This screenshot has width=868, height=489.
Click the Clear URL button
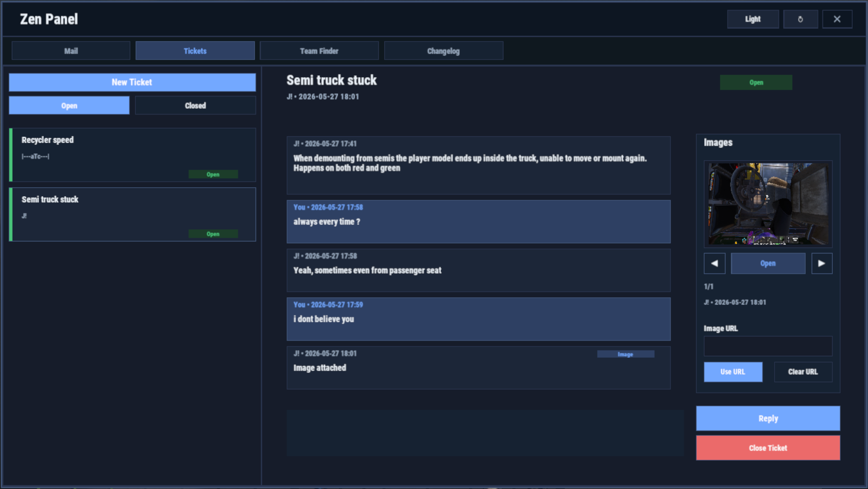pos(803,372)
